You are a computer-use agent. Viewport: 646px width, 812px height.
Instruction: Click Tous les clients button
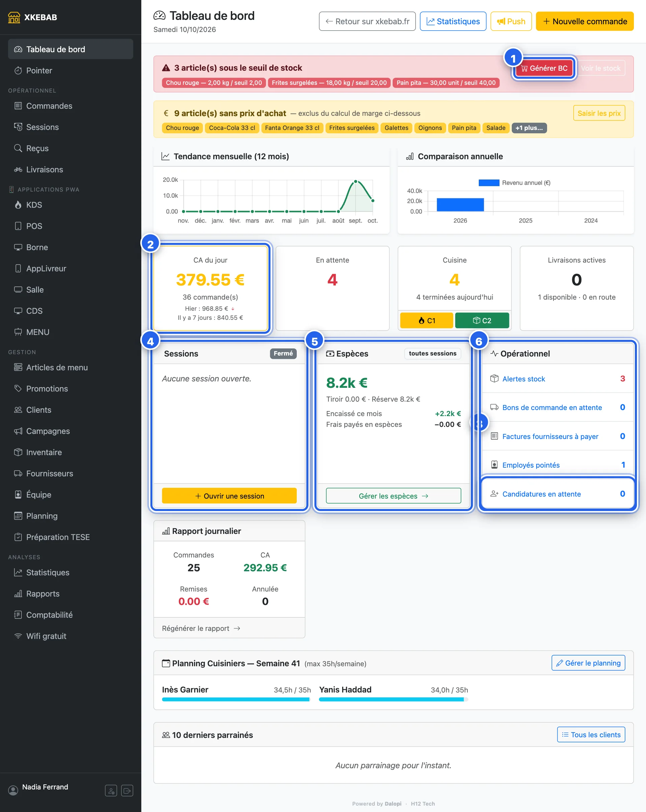point(591,735)
